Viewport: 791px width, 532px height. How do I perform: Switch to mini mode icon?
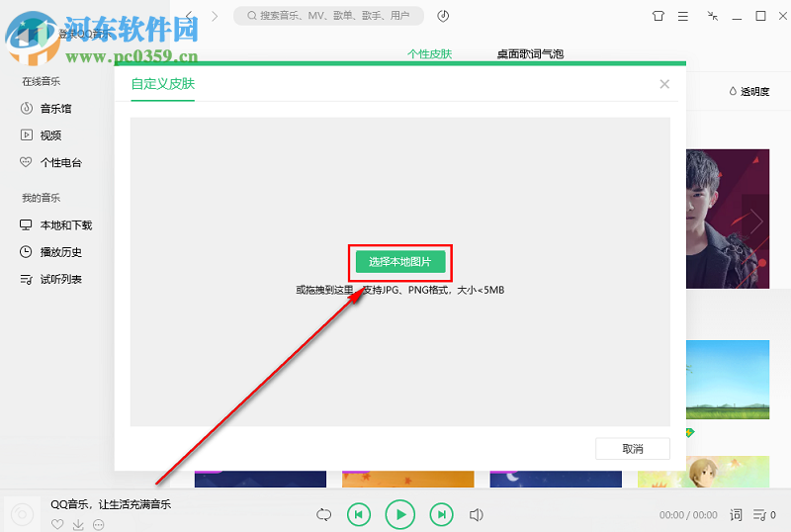(712, 16)
